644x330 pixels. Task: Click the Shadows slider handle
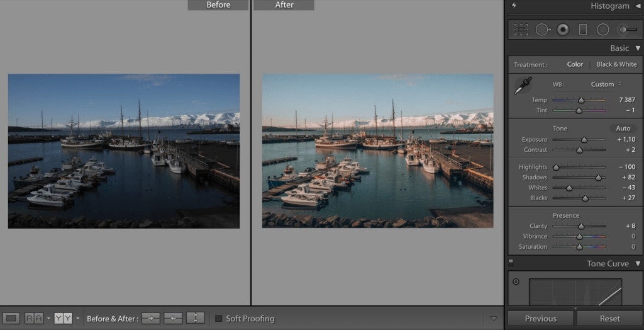(598, 178)
